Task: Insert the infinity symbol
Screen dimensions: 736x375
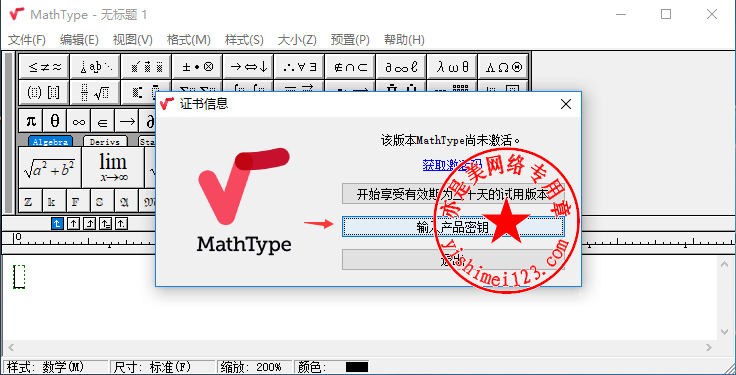Action: click(79, 122)
